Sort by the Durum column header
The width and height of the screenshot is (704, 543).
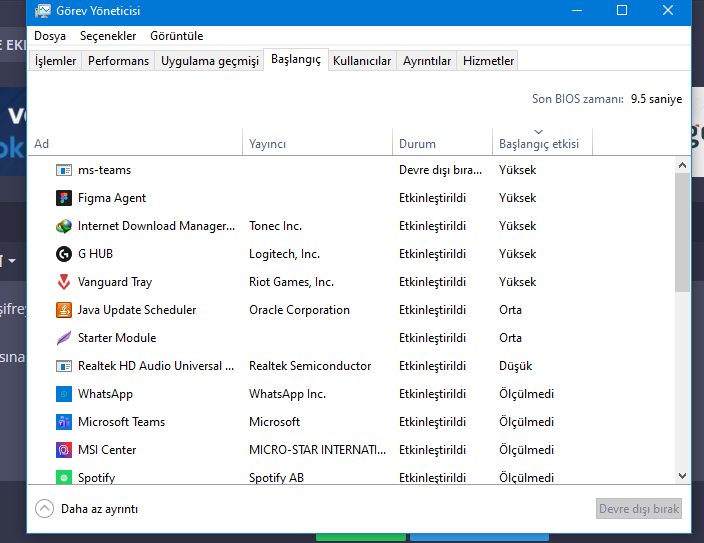442,144
